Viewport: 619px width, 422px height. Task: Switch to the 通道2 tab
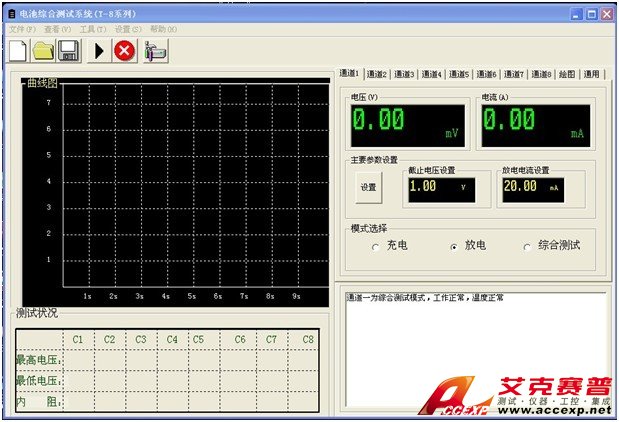[x=376, y=74]
